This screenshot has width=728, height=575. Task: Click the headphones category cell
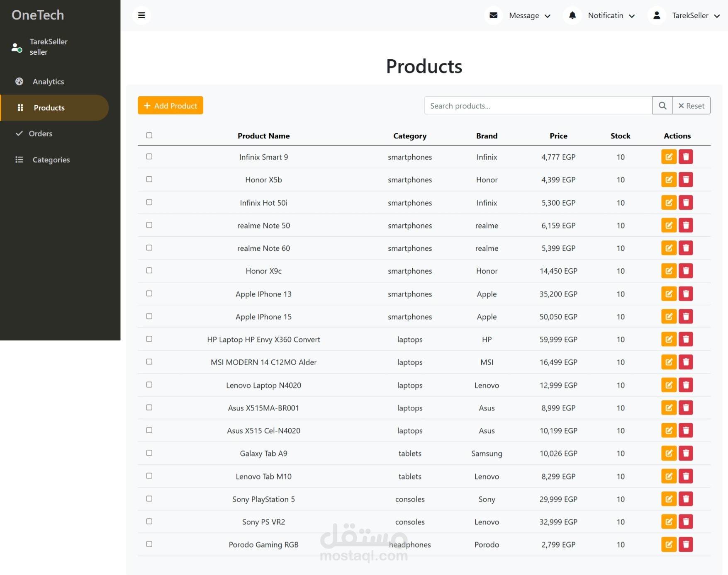coord(410,545)
